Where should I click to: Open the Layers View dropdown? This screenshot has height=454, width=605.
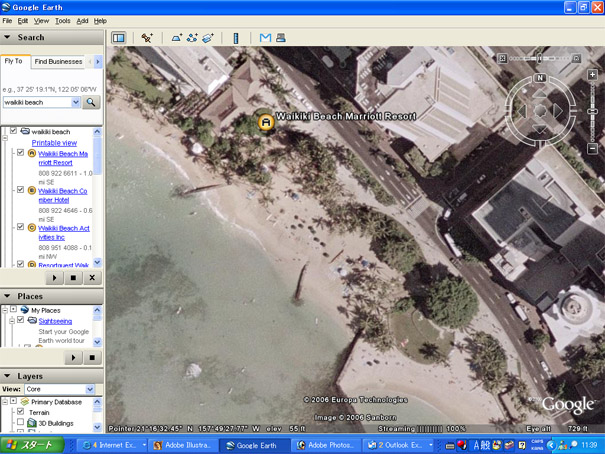point(90,389)
